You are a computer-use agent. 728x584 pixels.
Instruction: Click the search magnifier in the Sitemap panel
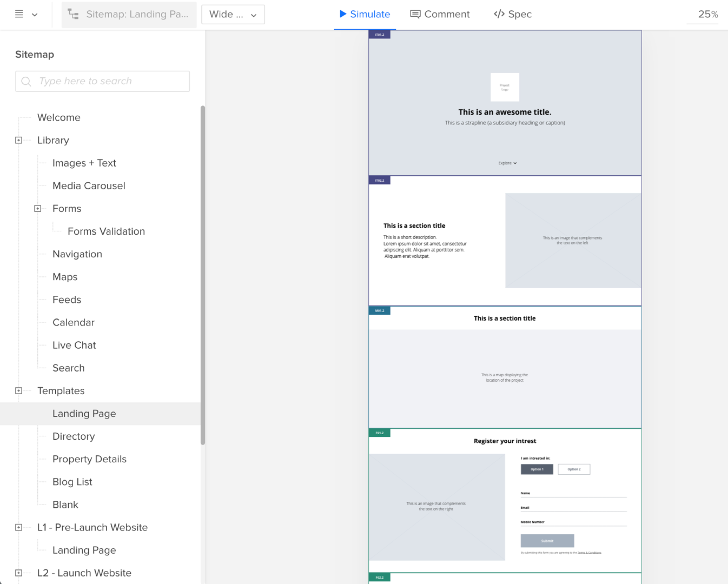(27, 81)
